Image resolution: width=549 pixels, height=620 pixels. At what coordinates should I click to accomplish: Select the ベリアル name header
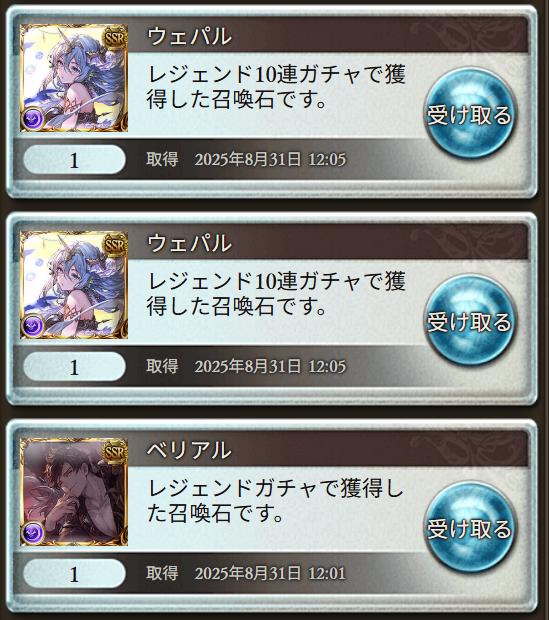[189, 450]
